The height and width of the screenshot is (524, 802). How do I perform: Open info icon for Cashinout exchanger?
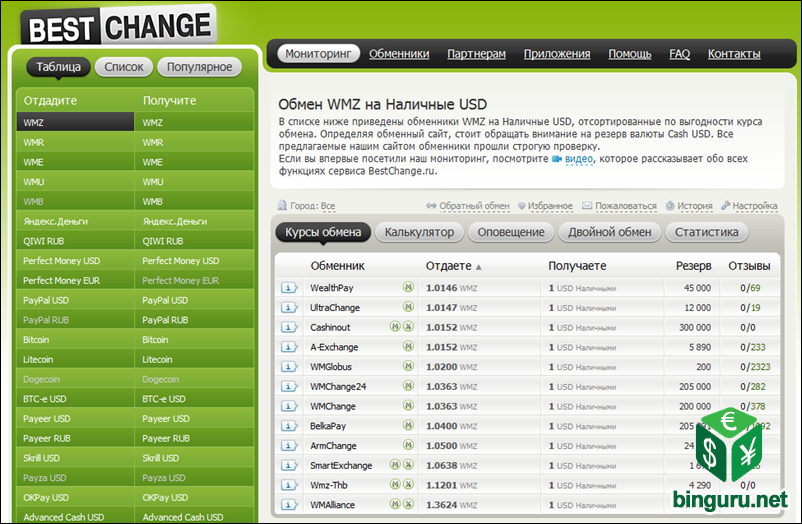[288, 327]
